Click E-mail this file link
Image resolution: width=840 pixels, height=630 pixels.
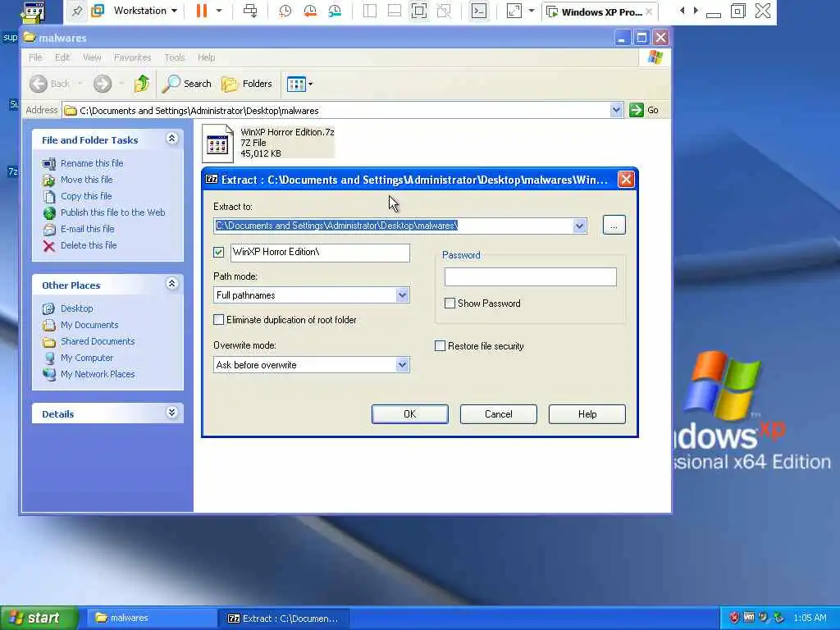87,229
